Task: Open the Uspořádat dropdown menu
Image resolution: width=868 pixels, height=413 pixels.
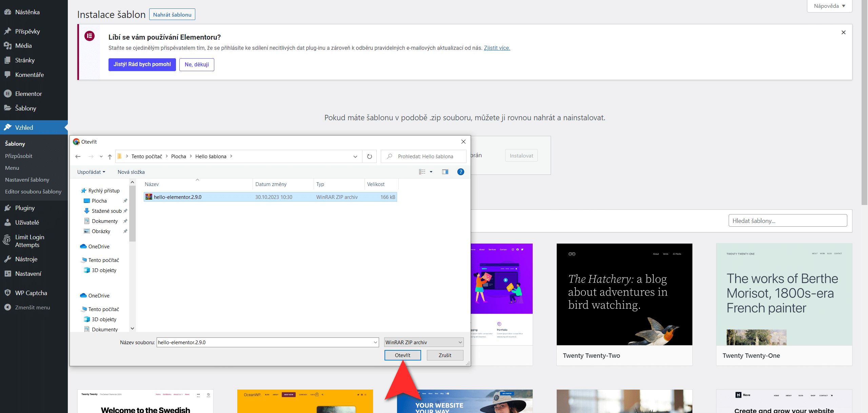Action: click(x=91, y=172)
